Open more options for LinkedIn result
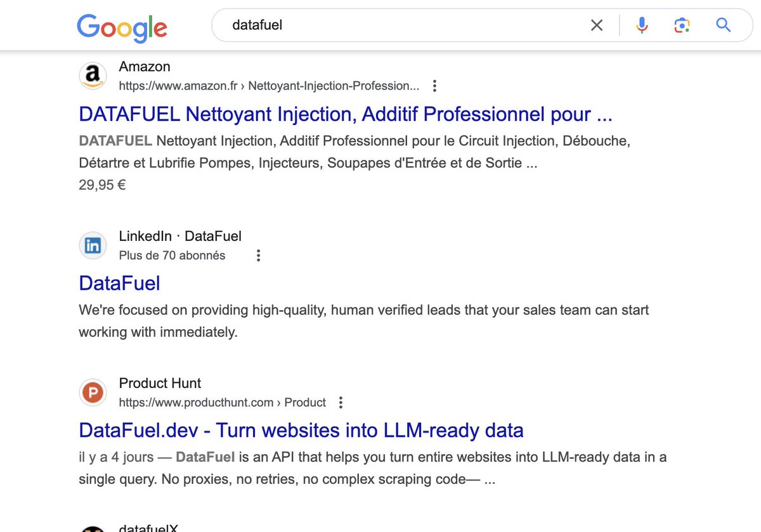 258,256
